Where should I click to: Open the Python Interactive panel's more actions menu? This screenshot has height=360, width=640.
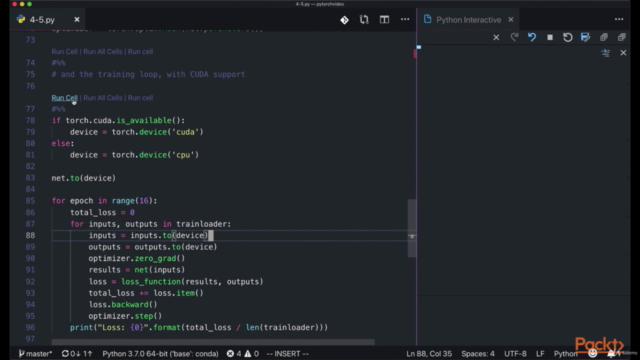point(619,20)
